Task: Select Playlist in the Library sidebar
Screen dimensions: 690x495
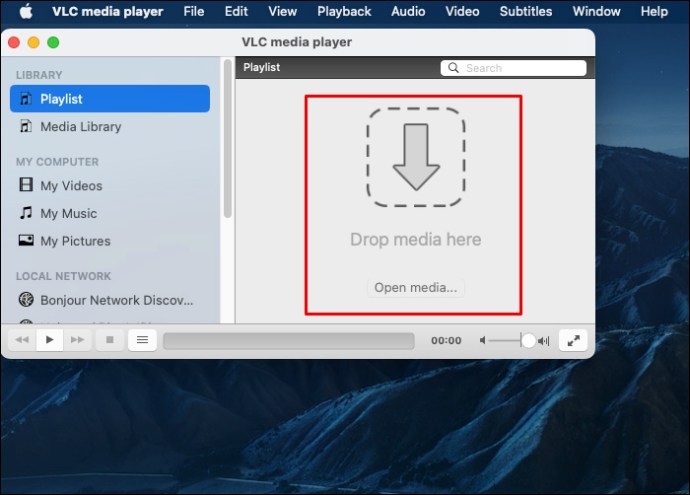Action: click(110, 99)
